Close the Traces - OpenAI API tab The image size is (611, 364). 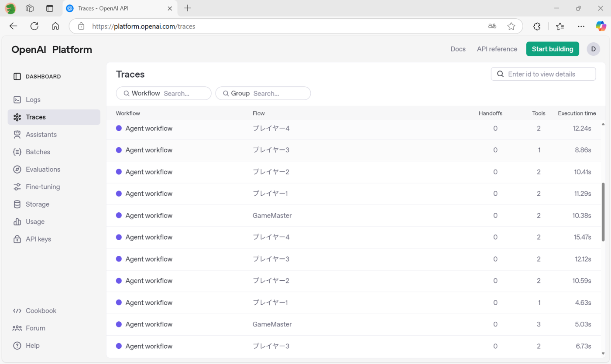pyautogui.click(x=170, y=8)
